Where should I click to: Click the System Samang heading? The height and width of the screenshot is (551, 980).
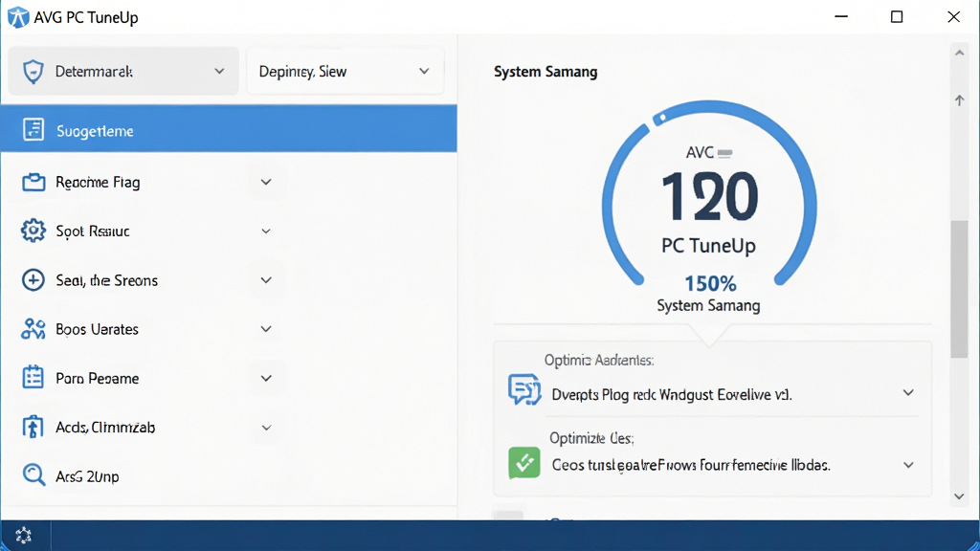click(546, 72)
